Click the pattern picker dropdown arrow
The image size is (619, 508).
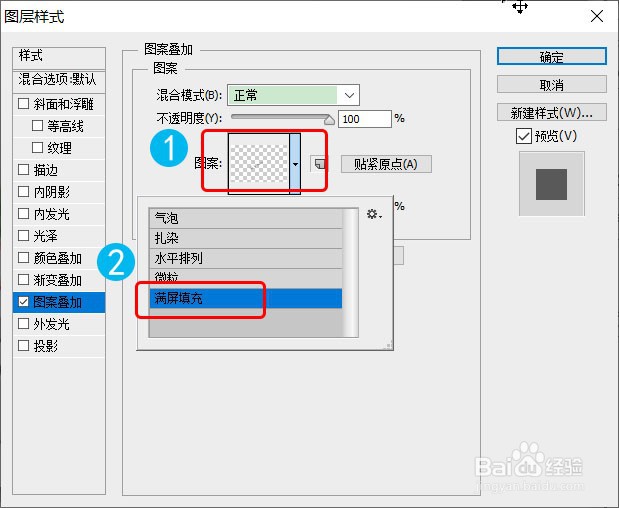(295, 164)
